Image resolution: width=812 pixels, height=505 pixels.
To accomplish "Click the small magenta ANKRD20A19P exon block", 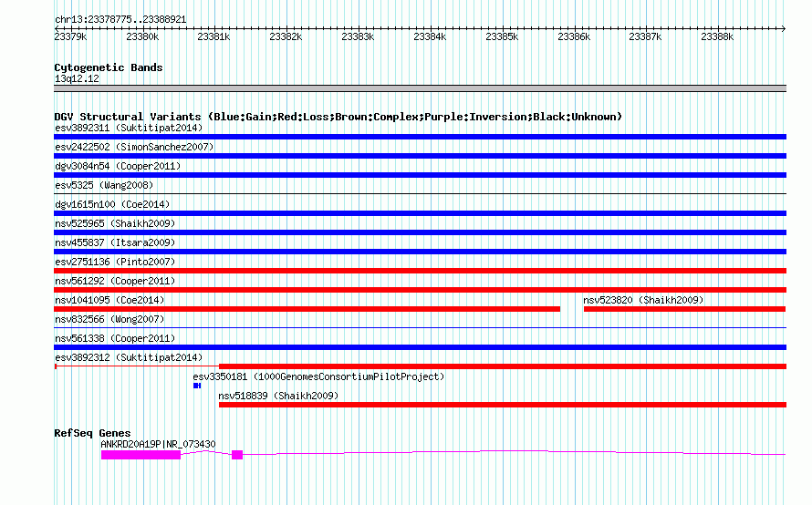I will (237, 455).
